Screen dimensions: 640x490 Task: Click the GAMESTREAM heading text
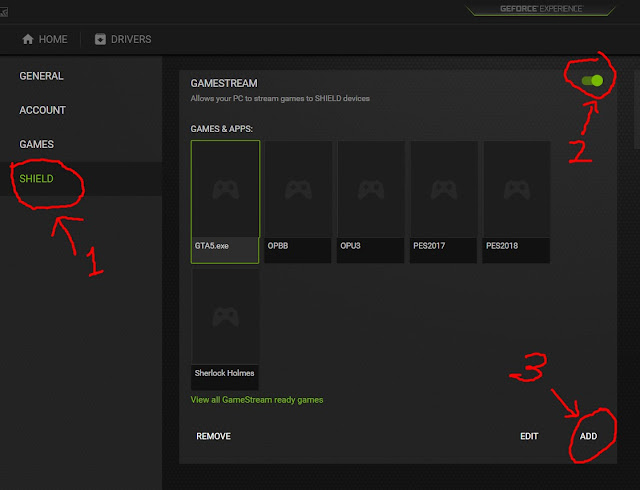coord(224,83)
